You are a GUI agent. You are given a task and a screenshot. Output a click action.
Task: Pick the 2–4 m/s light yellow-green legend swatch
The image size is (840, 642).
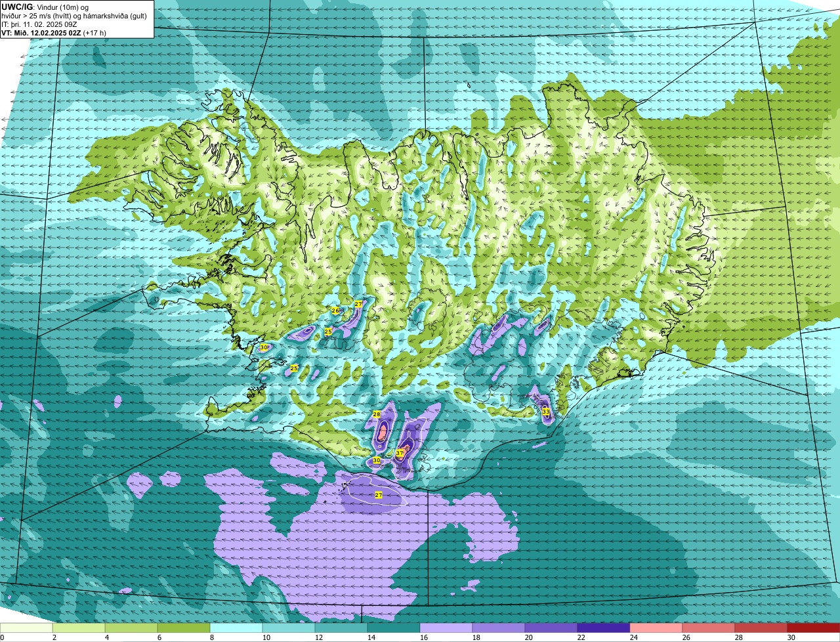[x=79, y=628]
